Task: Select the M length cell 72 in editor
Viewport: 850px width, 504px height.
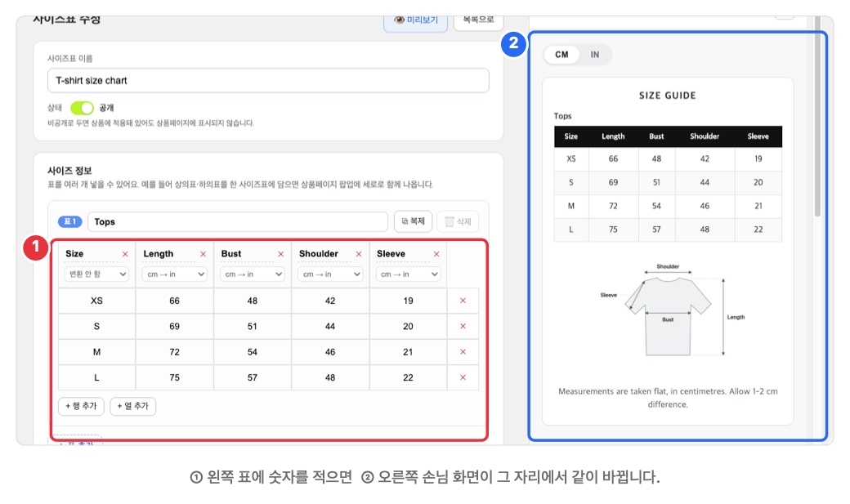Action: tap(175, 352)
